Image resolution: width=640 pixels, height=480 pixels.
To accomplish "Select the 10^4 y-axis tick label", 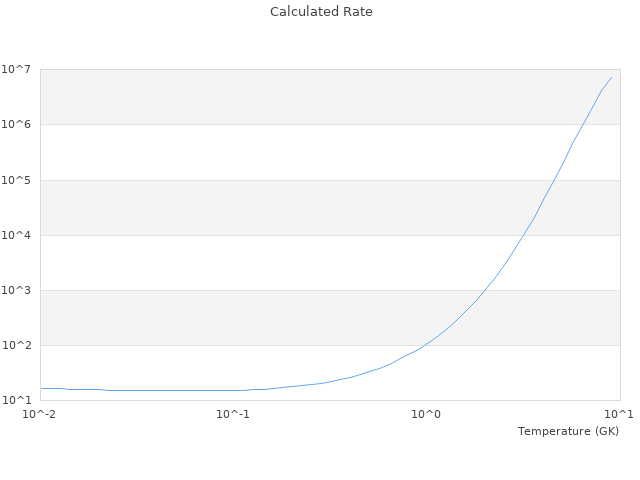I will point(17,235).
